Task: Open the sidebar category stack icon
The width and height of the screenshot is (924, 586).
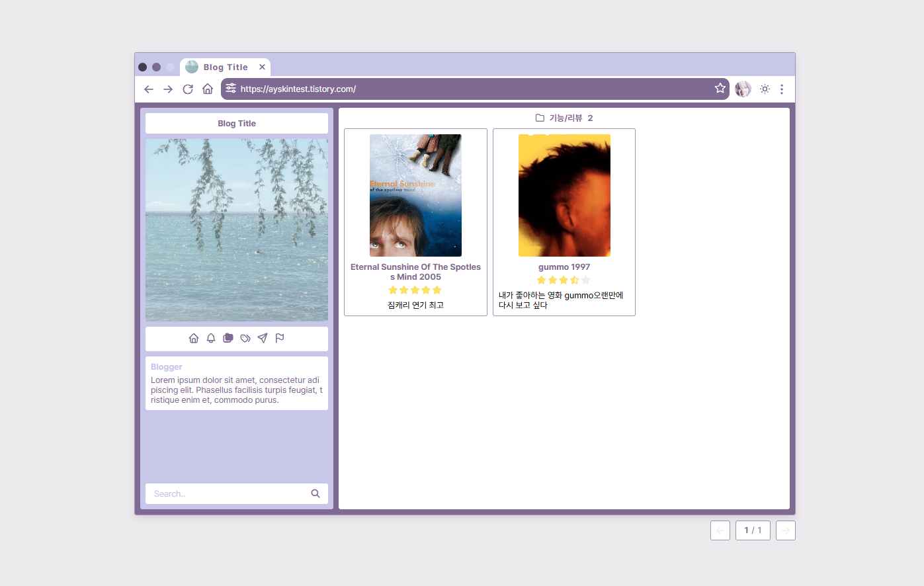Action: pyautogui.click(x=228, y=339)
